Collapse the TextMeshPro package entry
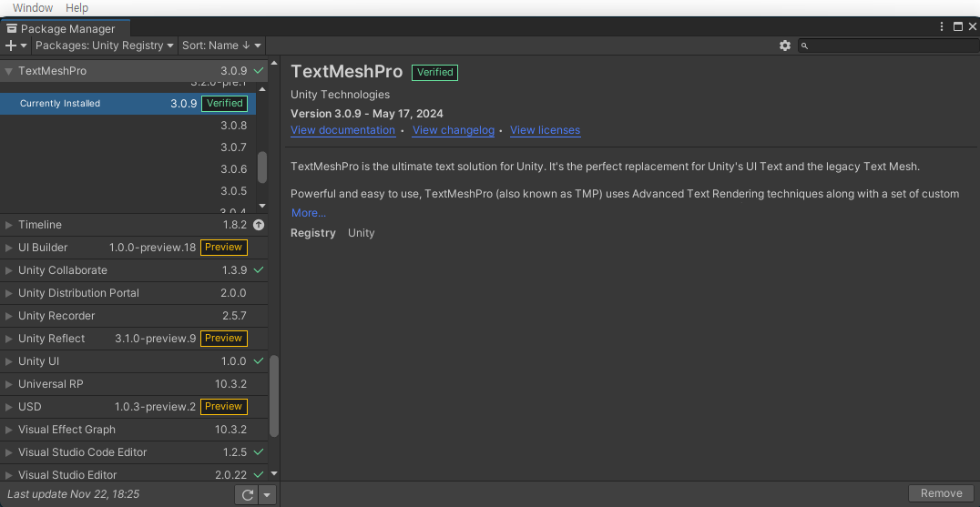The image size is (980, 507). pyautogui.click(x=9, y=71)
